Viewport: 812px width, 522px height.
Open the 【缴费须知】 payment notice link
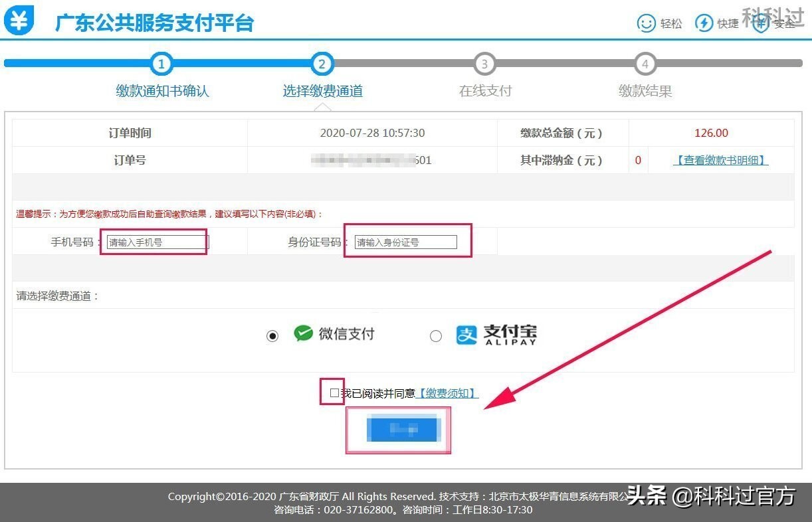[447, 393]
